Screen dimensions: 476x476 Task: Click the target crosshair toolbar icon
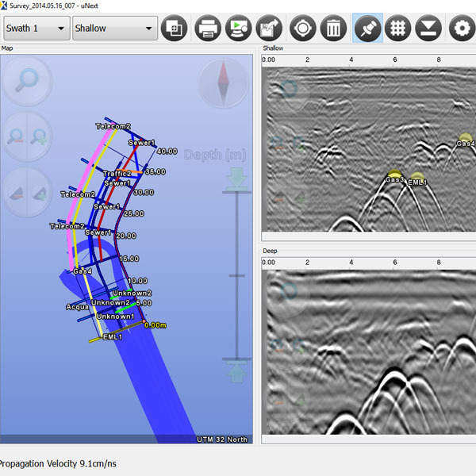[302, 29]
